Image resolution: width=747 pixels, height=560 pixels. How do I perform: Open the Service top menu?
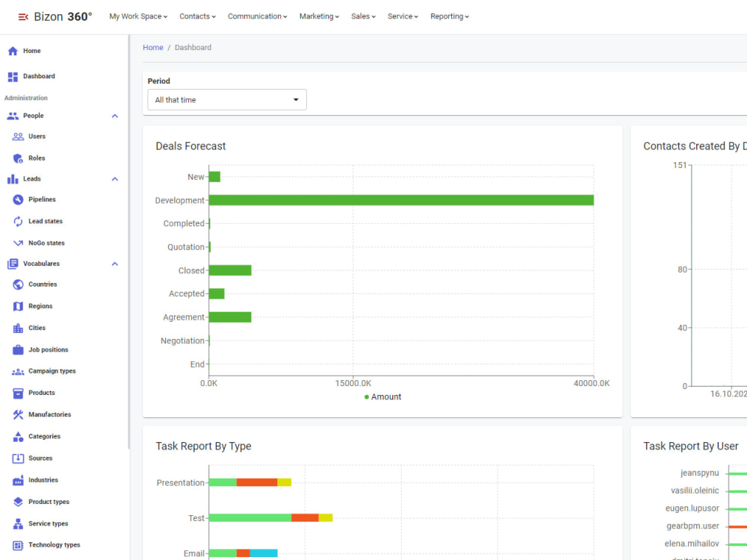pos(403,16)
